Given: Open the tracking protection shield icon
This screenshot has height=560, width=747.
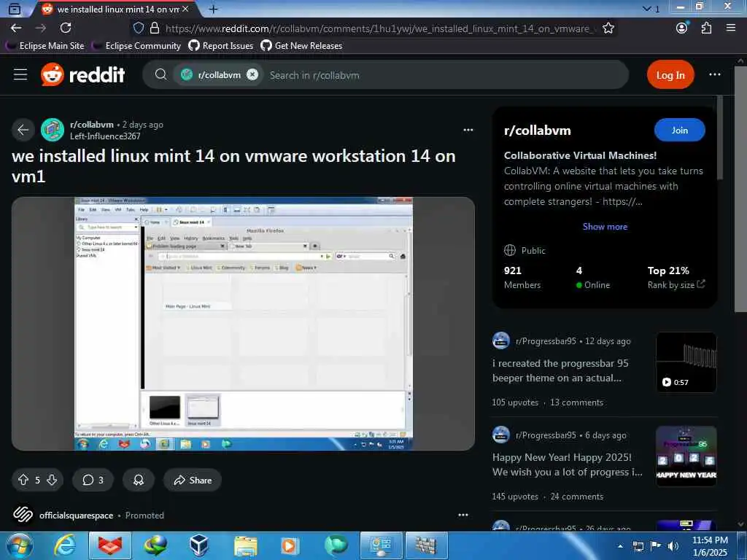Looking at the screenshot, I should (x=139, y=28).
